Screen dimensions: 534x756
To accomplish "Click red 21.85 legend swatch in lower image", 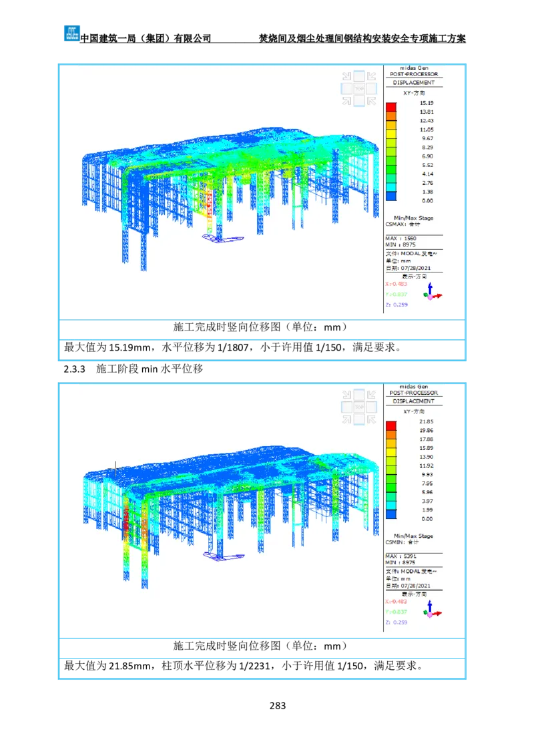I will tap(391, 425).
